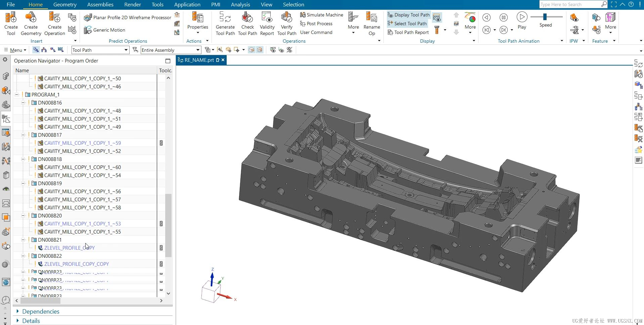Collapse the DN008B19 group

[23, 184]
